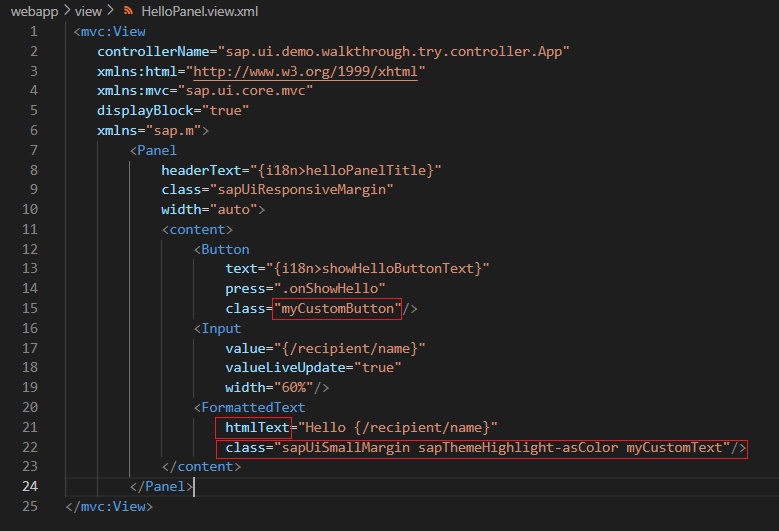Viewport: 779px width, 531px height.
Task: Click the HelloPanel.view.xml breadcrumb
Action: point(200,11)
